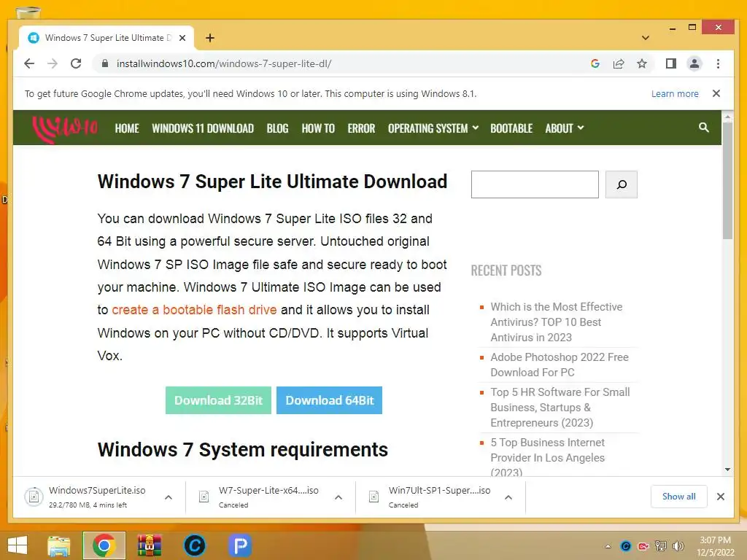
Task: Open the blue C app on taskbar
Action: coord(194,545)
